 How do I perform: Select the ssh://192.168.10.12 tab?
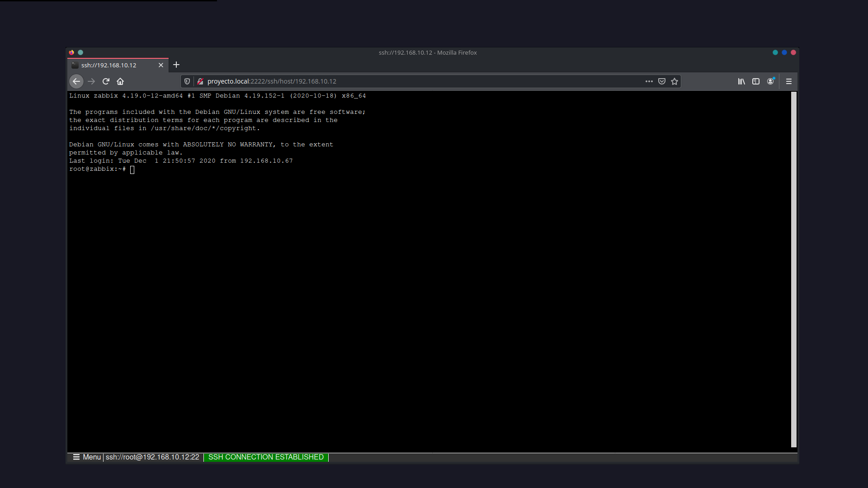(x=113, y=65)
